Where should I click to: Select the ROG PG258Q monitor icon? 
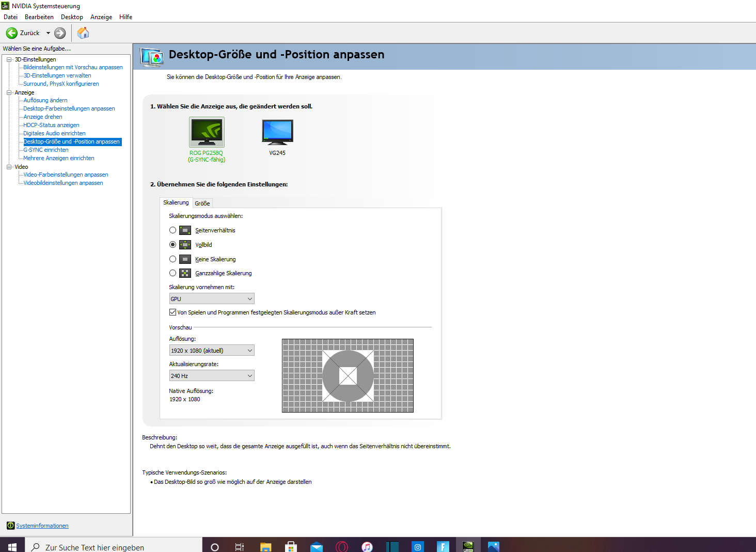point(207,132)
